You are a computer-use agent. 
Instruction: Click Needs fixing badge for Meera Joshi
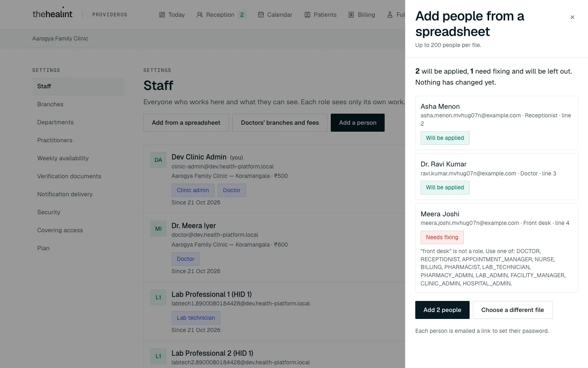point(442,237)
